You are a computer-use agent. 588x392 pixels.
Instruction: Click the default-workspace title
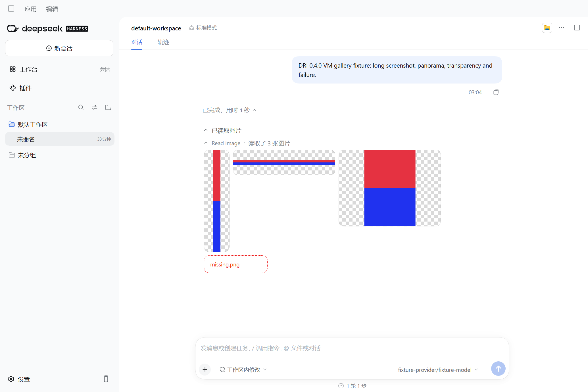pos(156,28)
